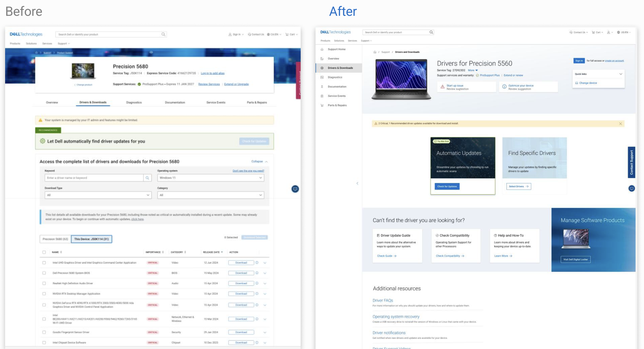
Task: Open the Operating system dropdown showing Windows 11
Action: pyautogui.click(x=210, y=178)
